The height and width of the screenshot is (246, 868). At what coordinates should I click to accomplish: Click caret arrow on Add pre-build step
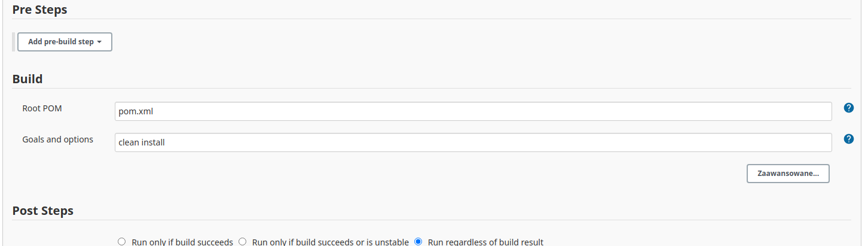click(99, 42)
